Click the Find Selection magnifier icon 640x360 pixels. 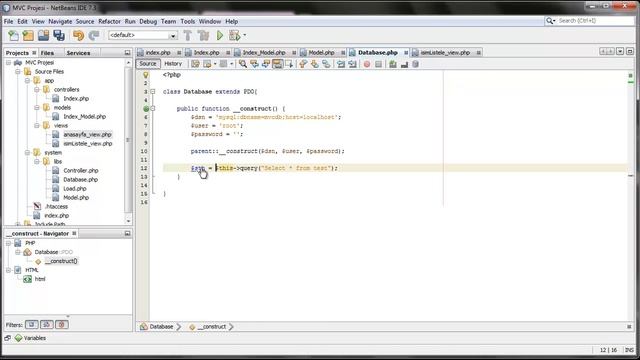point(243,64)
